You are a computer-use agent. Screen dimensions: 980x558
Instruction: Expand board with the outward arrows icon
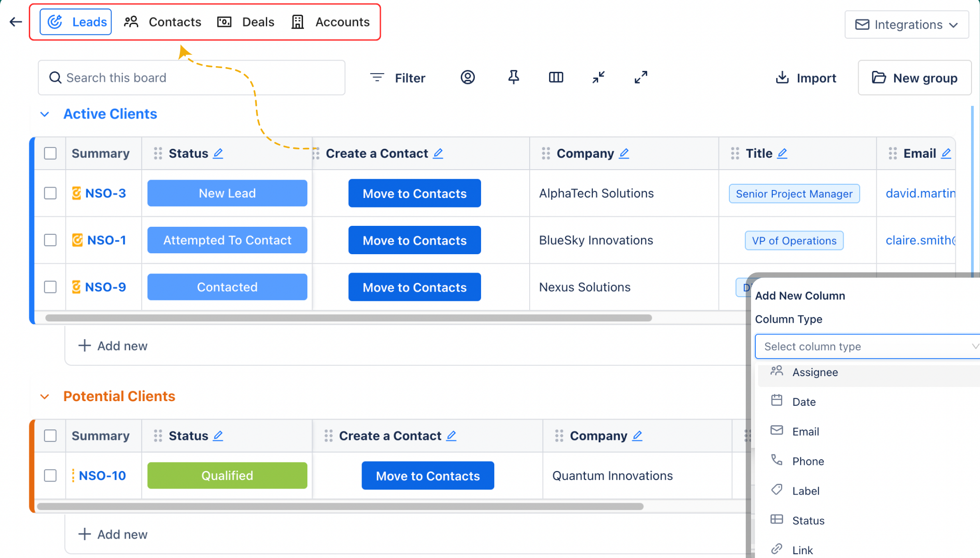[x=641, y=77]
